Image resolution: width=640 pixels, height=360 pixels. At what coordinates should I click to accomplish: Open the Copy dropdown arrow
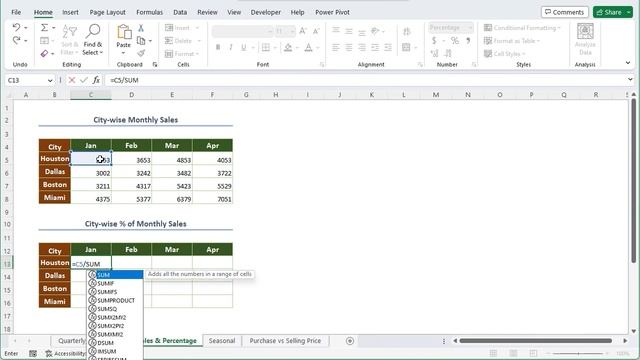coord(150,41)
